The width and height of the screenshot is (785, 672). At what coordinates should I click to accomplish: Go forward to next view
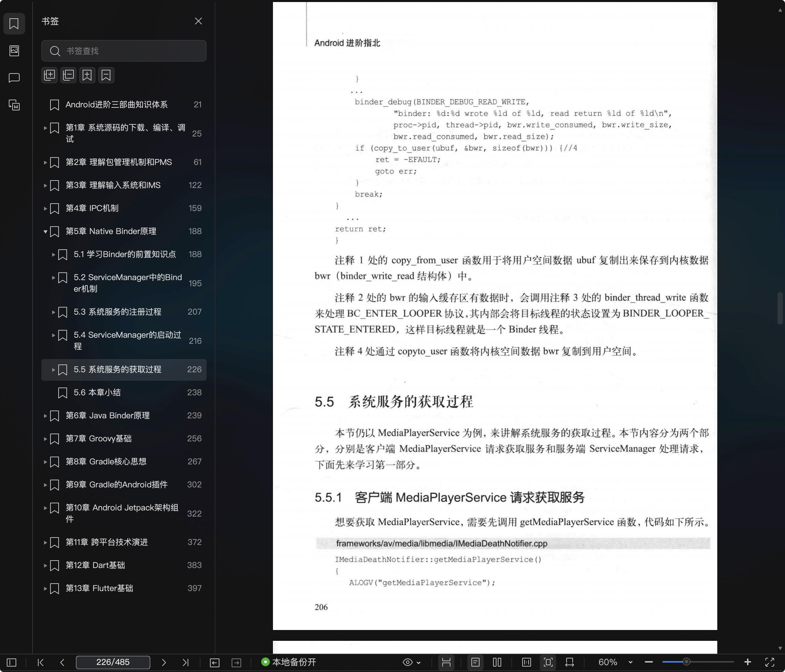click(236, 662)
